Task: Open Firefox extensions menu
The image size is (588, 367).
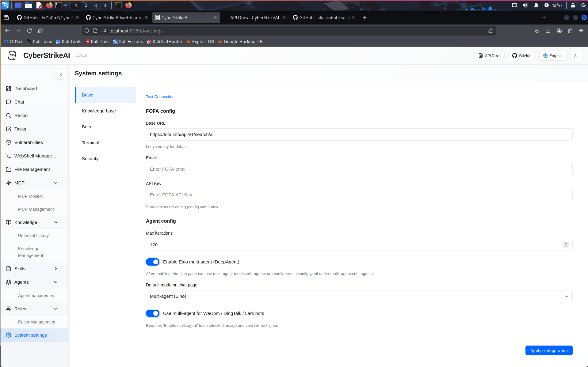Action: pos(570,31)
